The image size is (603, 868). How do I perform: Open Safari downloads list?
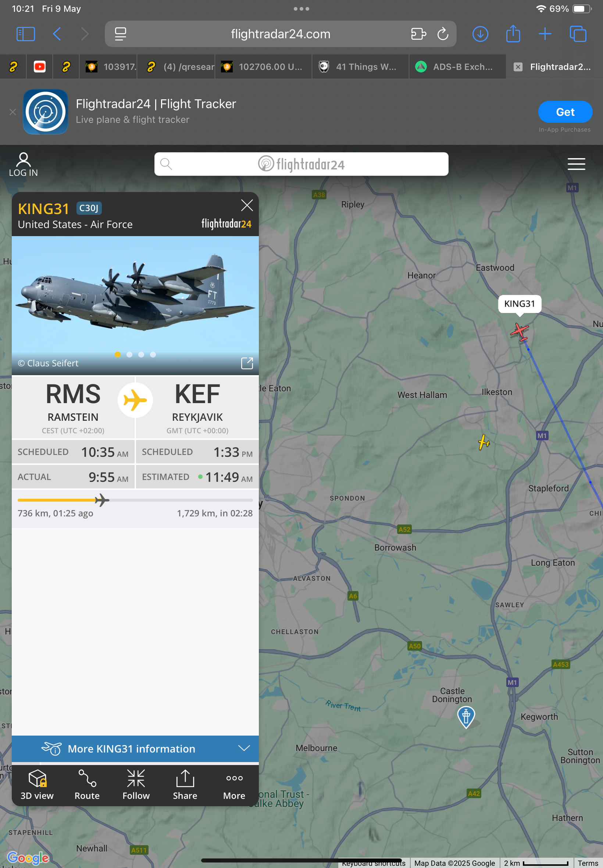[x=480, y=34]
